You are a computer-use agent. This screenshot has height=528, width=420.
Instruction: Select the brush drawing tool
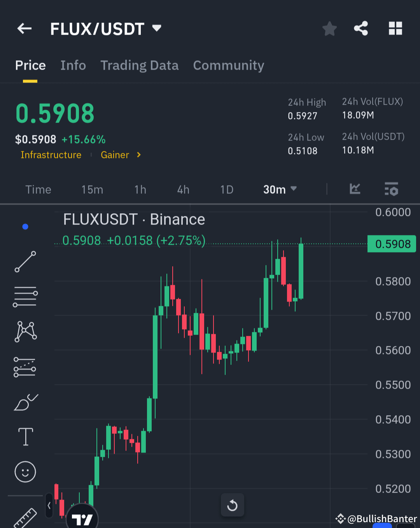pyautogui.click(x=25, y=402)
